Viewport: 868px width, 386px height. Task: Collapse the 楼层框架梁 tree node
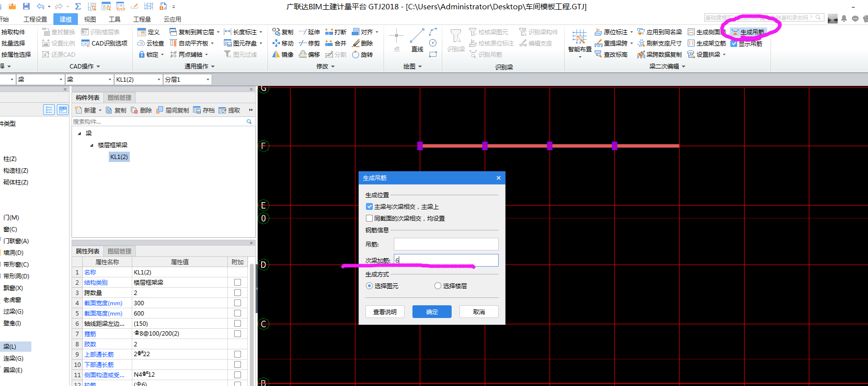point(92,145)
